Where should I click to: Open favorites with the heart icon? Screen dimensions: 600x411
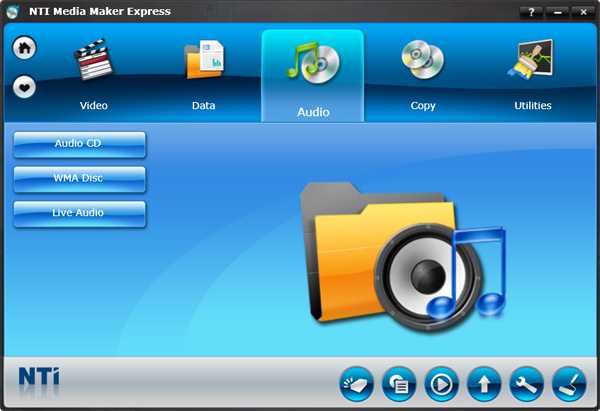[x=24, y=87]
